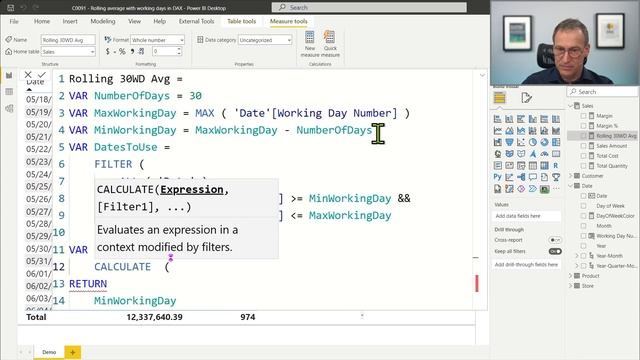Viewport: 640px width, 360px height.
Task: Open the External Tools tab
Action: click(x=196, y=21)
